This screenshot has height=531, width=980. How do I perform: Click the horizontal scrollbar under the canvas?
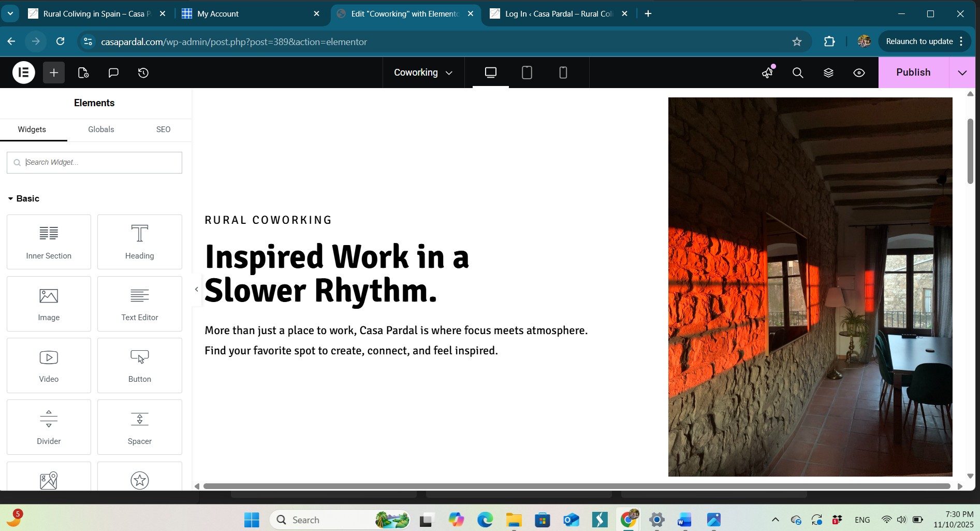click(x=576, y=486)
